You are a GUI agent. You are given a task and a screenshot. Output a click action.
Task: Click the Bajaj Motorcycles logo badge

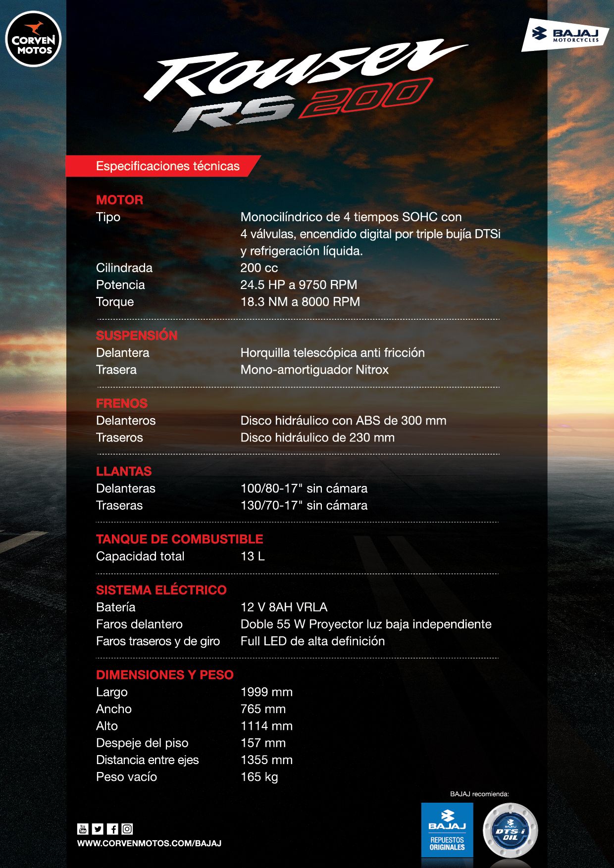click(565, 35)
